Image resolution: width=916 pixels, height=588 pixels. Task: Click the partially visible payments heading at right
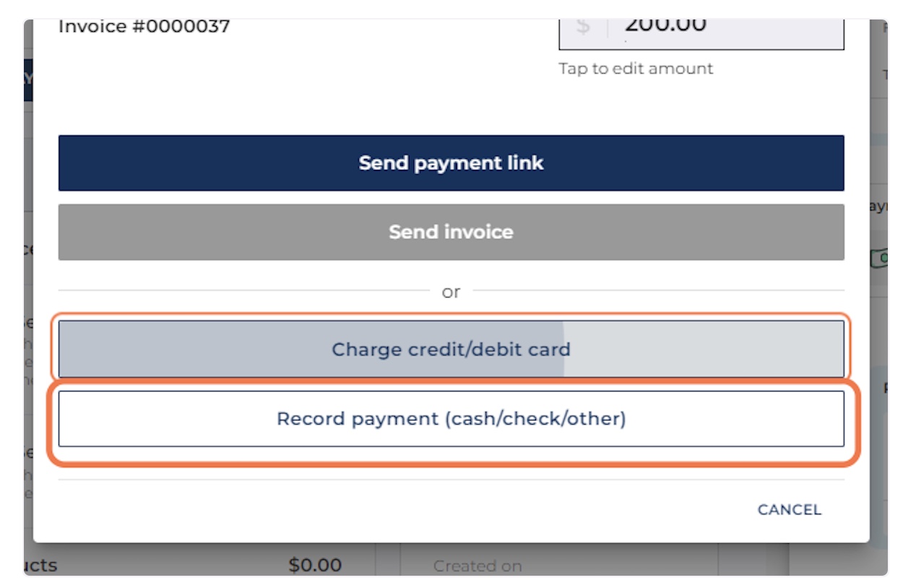(x=878, y=207)
